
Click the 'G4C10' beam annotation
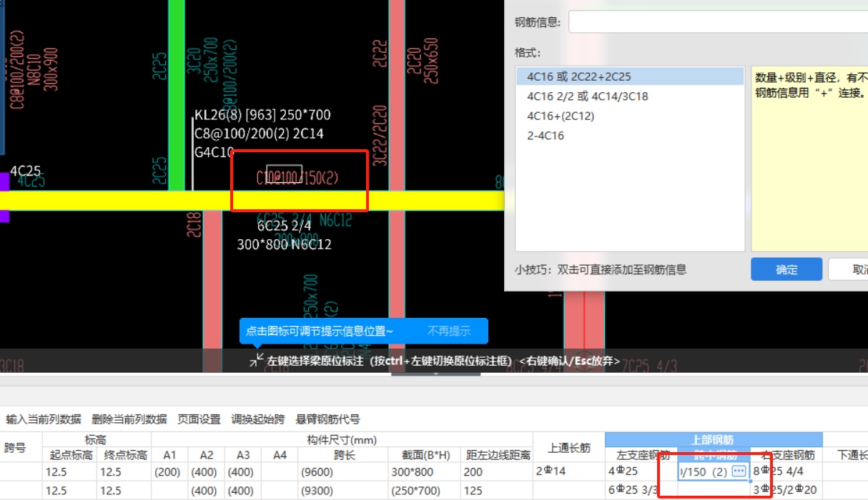click(214, 152)
